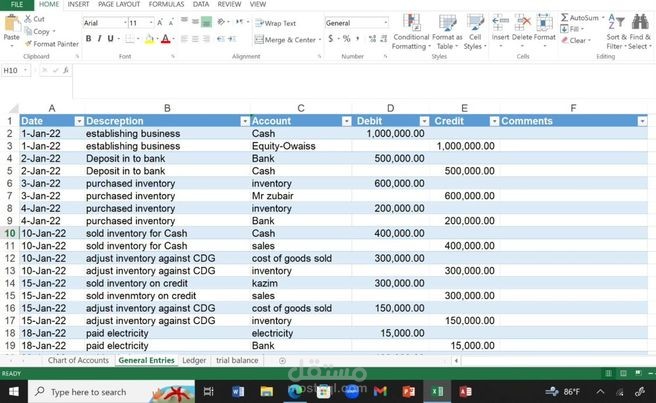Open the Date column filter dropdown
The image size is (656, 403).
pos(79,121)
